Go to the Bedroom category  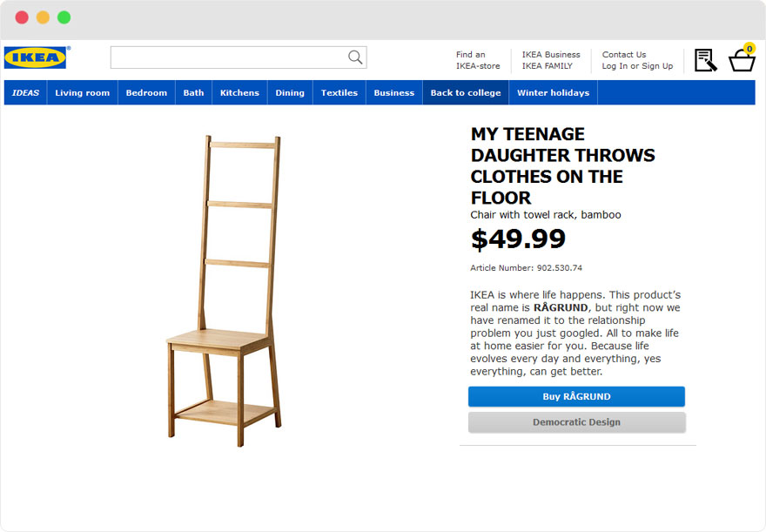[146, 93]
